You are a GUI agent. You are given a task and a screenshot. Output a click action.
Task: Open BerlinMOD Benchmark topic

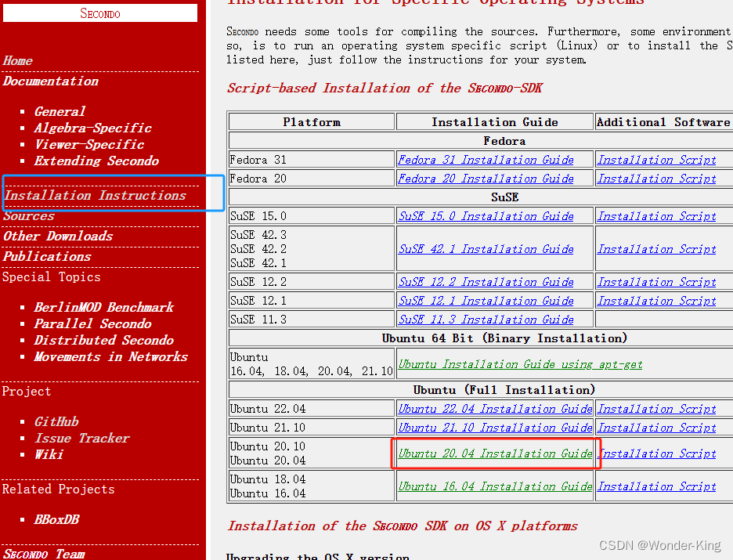(x=104, y=307)
